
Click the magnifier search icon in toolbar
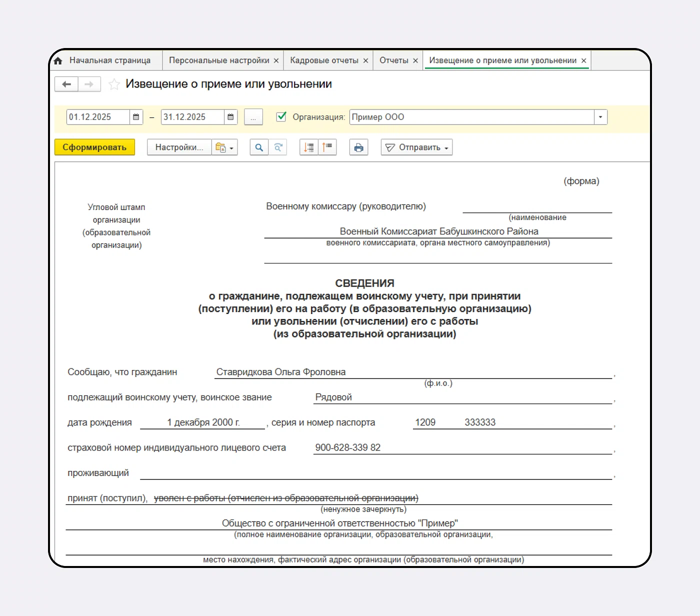pyautogui.click(x=259, y=147)
